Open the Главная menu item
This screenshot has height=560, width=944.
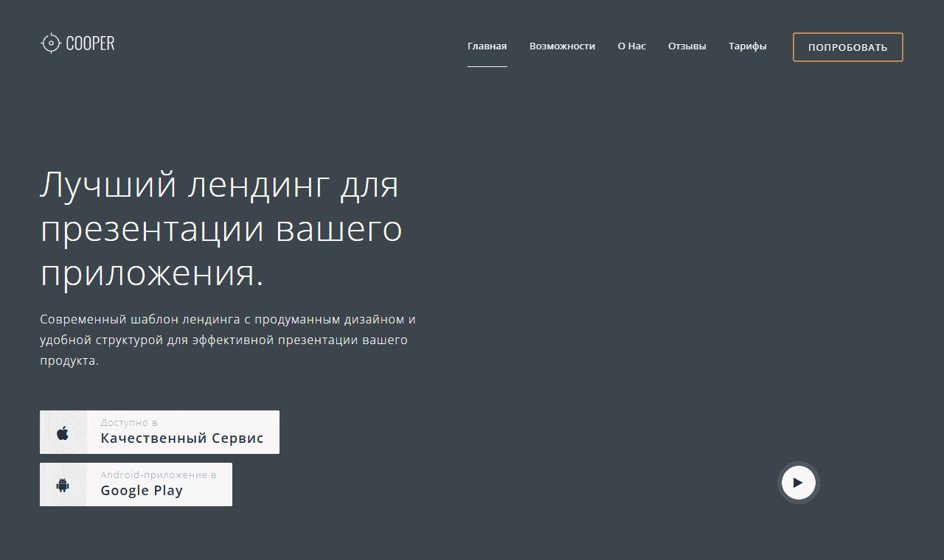pyautogui.click(x=487, y=46)
